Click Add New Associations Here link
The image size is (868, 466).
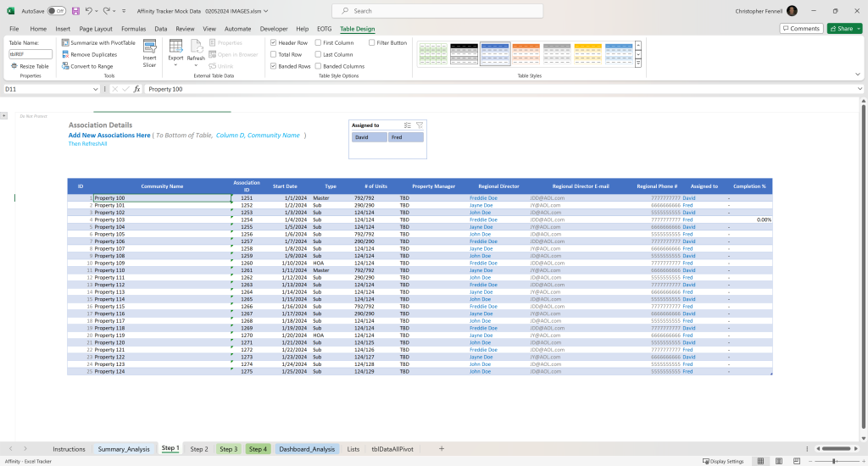tap(109, 135)
